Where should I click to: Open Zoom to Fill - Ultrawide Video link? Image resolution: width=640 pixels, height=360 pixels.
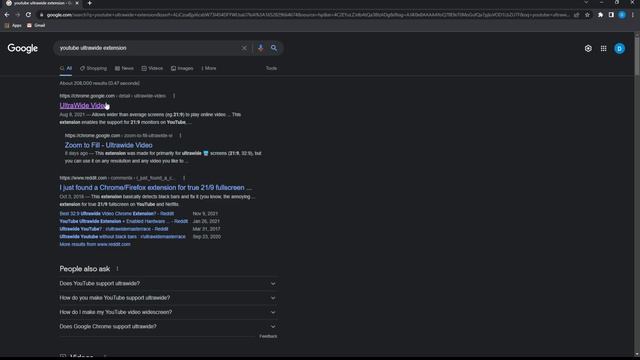tap(109, 145)
